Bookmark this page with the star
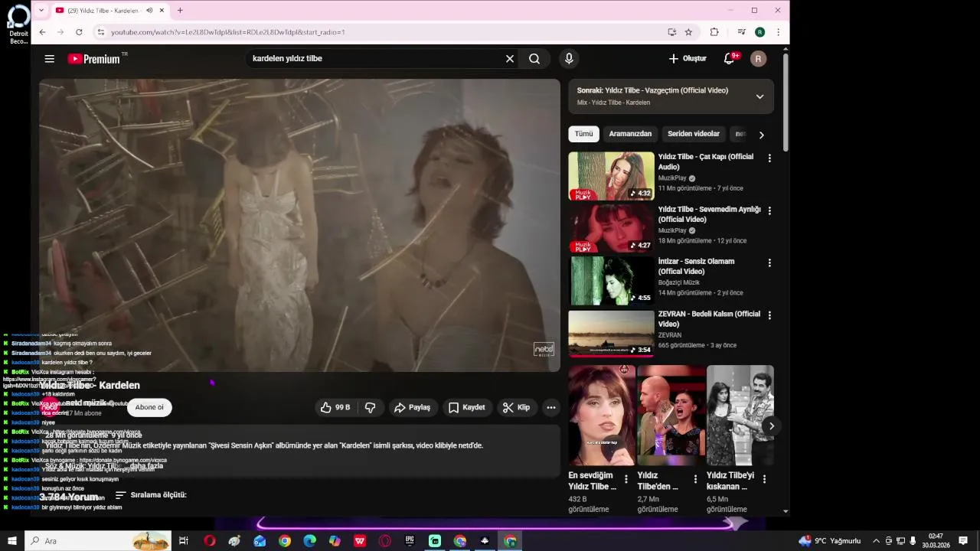Viewport: 980px width, 551px height. 688,32
